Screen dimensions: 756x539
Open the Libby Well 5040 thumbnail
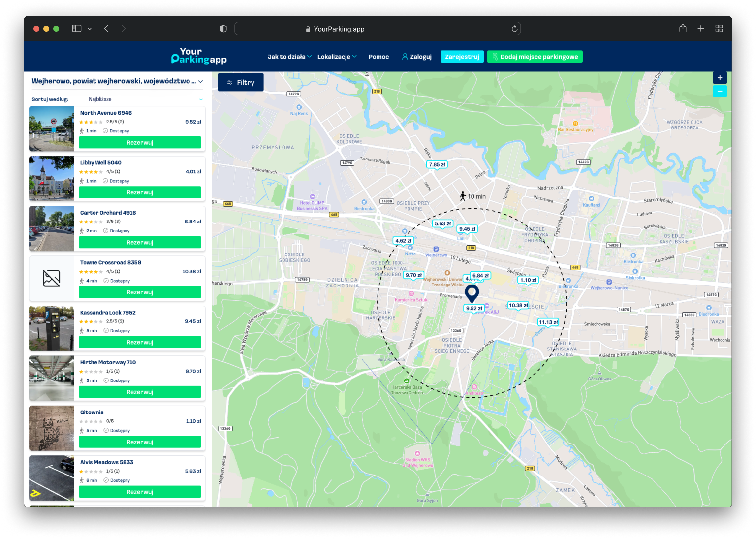[x=52, y=179]
